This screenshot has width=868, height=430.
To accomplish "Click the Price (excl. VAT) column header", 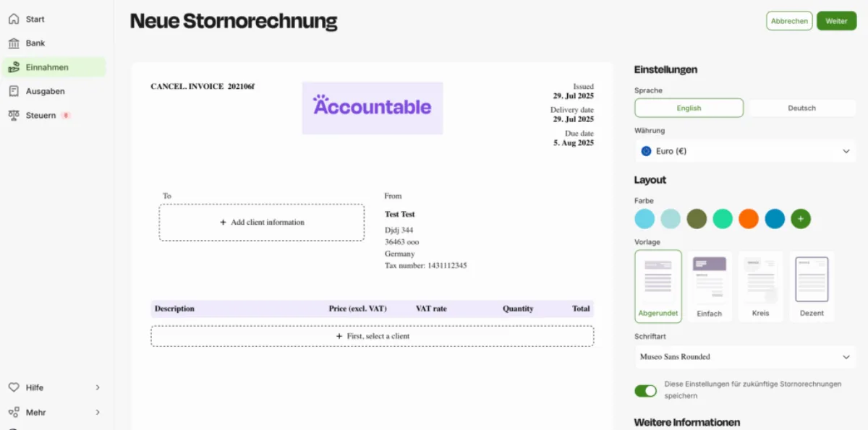I will pos(357,309).
